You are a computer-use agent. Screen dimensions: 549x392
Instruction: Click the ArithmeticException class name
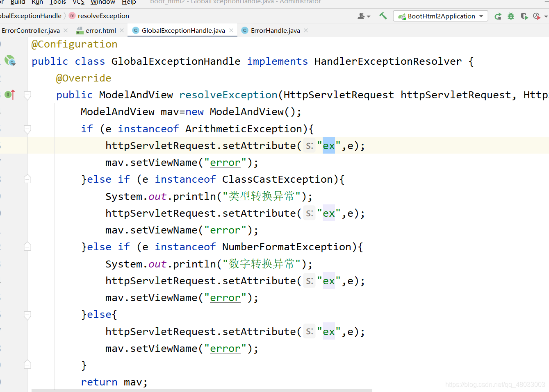(x=244, y=129)
